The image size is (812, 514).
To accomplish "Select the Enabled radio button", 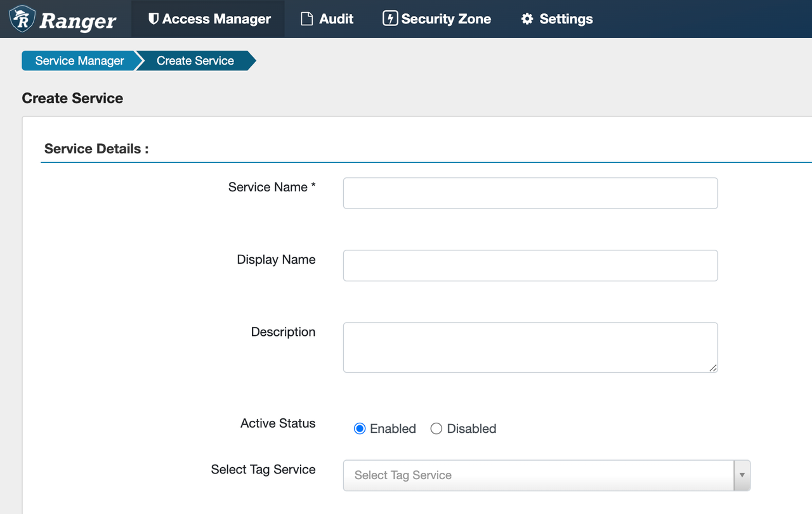I will point(360,428).
